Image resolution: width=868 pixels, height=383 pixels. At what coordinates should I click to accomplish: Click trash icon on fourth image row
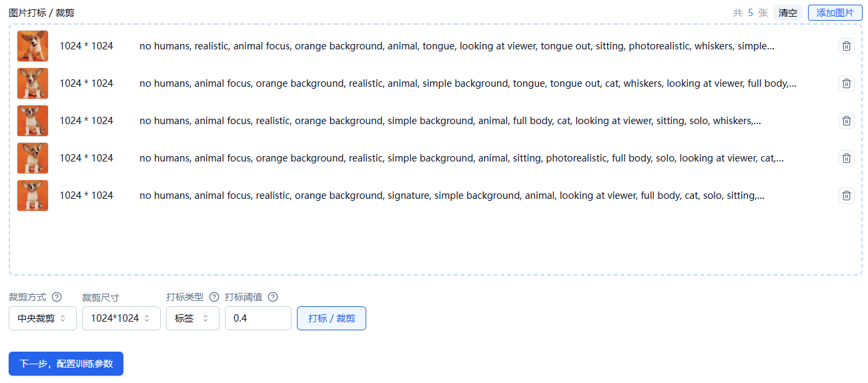coord(846,158)
